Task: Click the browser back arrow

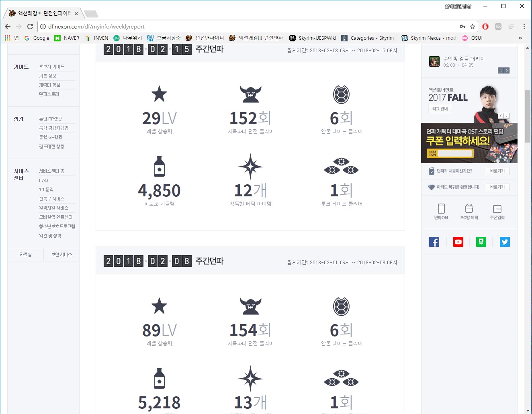Action: coord(8,27)
